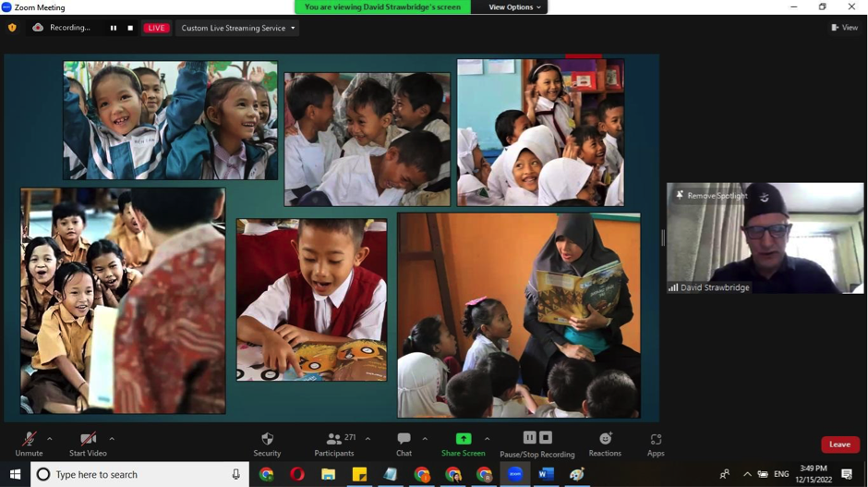Open Custom Live Streaming Service dropdown
Image resolution: width=868 pixels, height=487 pixels.
click(237, 28)
